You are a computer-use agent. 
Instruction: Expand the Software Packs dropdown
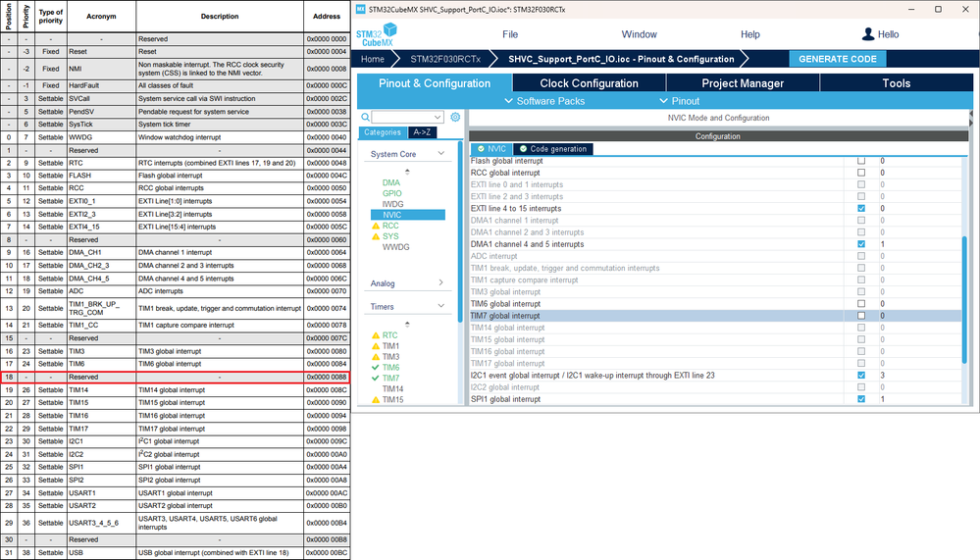point(543,101)
